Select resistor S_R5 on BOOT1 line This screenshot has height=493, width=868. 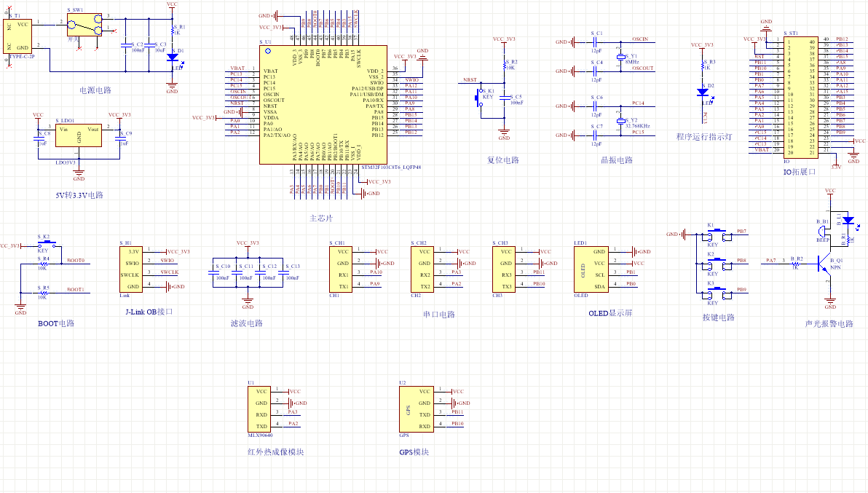[44, 293]
